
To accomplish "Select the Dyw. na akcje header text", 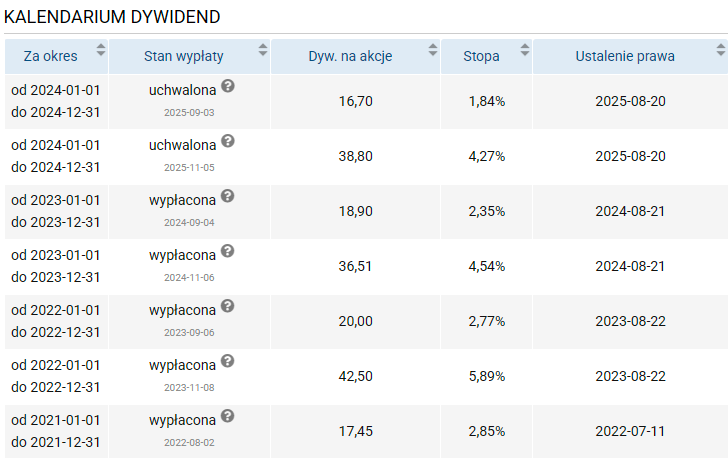I will [351, 56].
